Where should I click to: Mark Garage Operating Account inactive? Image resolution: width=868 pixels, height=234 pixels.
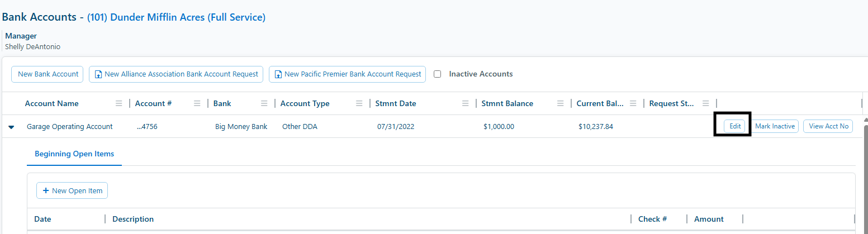point(775,126)
